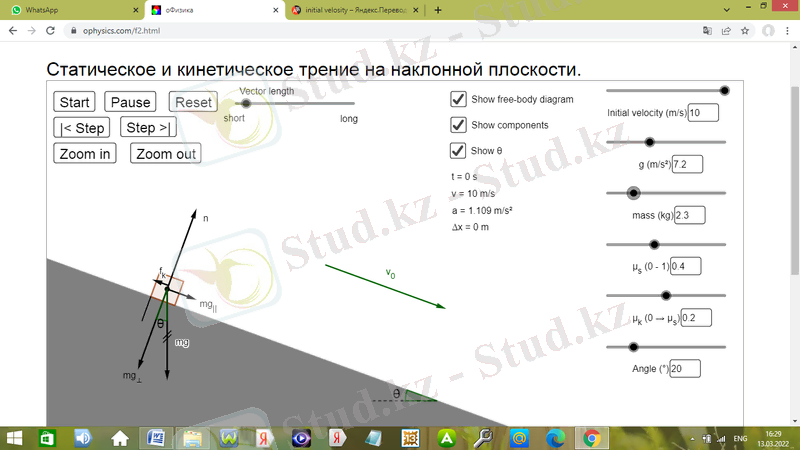Open the green W app in taskbar
The height and width of the screenshot is (450, 800).
[x=229, y=438]
